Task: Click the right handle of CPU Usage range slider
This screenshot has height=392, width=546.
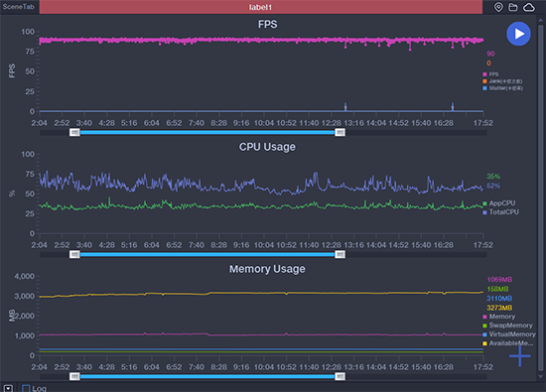Action: 340,254
